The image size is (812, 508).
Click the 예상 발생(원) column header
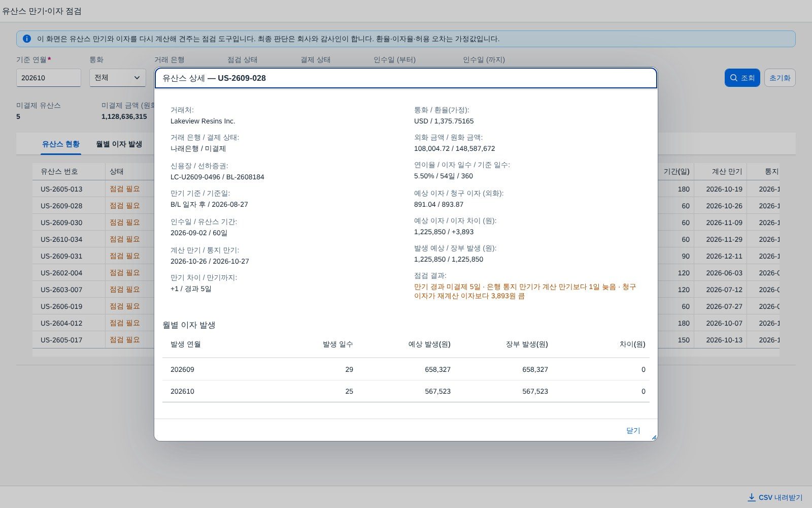point(429,344)
